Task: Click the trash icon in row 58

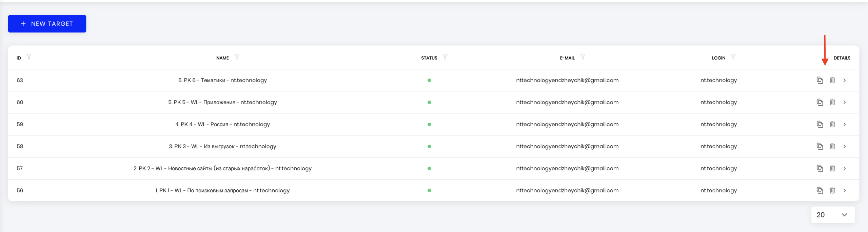Action: [x=832, y=146]
